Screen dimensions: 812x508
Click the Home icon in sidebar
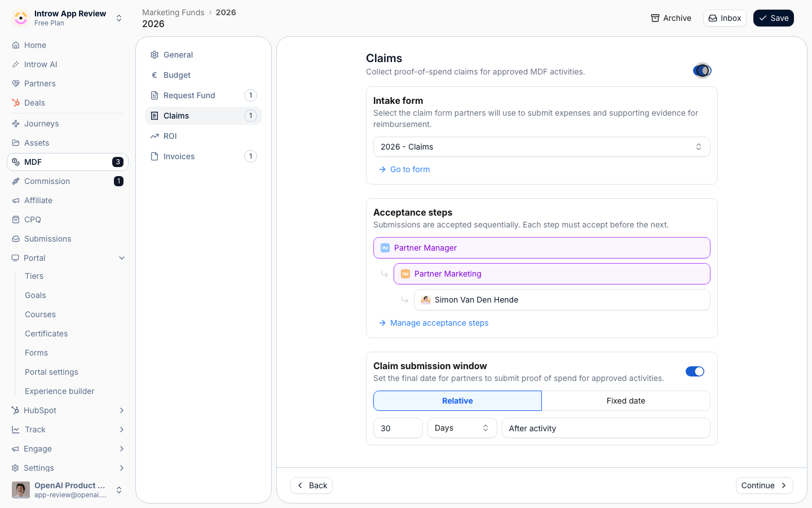tap(16, 45)
